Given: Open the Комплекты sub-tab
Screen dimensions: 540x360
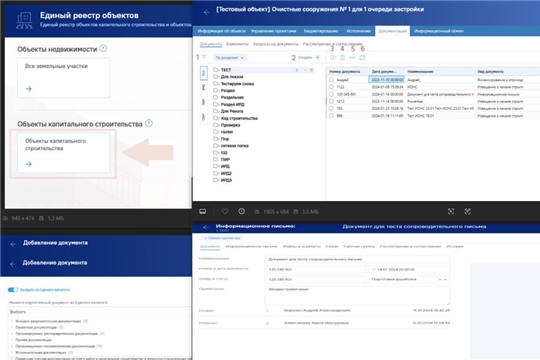Looking at the screenshot, I should point(237,44).
